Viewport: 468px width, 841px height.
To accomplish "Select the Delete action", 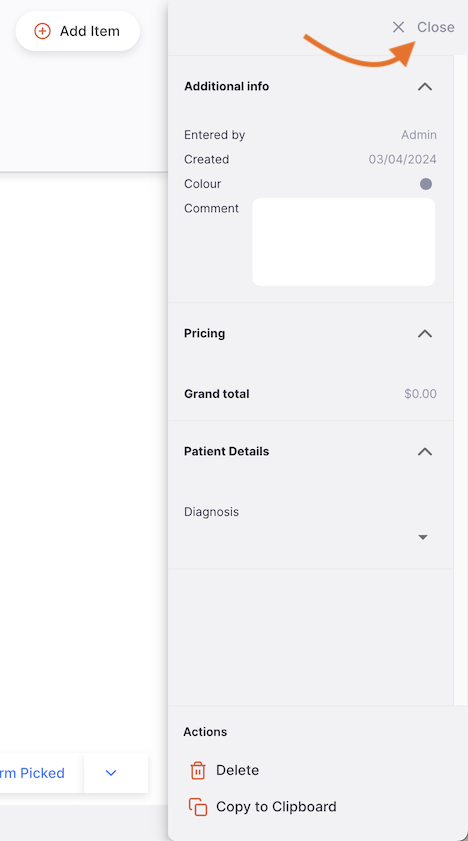I will [237, 770].
